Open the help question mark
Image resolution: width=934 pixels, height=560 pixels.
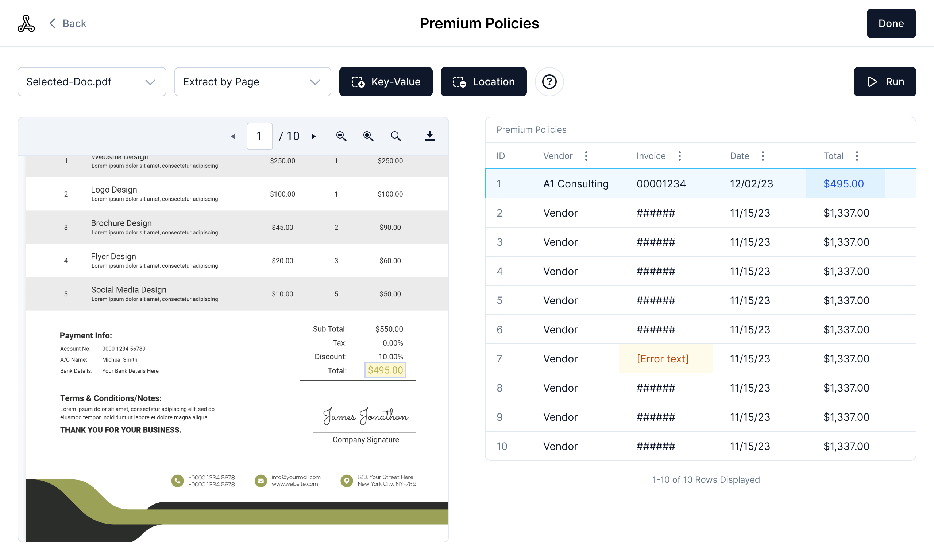point(549,82)
